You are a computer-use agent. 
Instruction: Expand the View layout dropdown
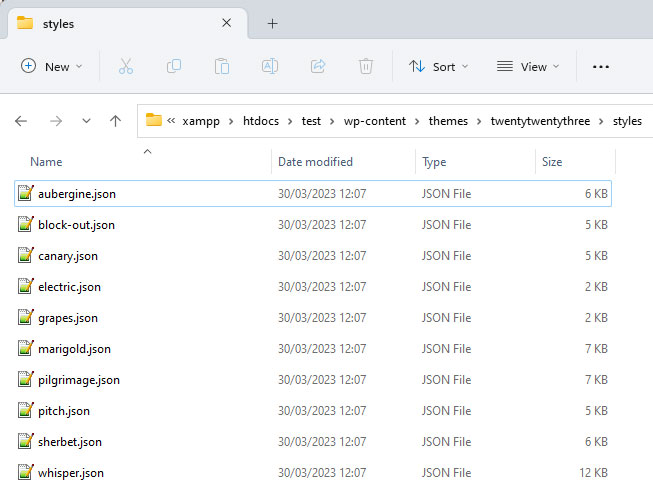528,66
